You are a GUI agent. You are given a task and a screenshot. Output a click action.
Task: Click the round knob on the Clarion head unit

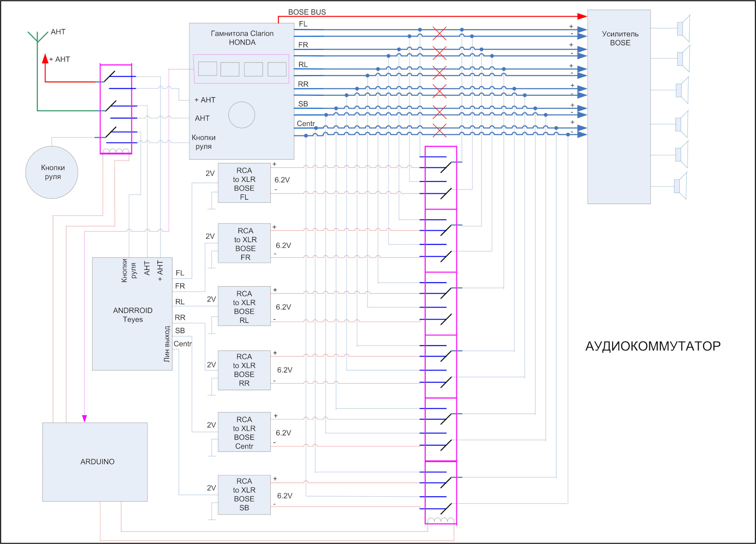click(x=242, y=115)
